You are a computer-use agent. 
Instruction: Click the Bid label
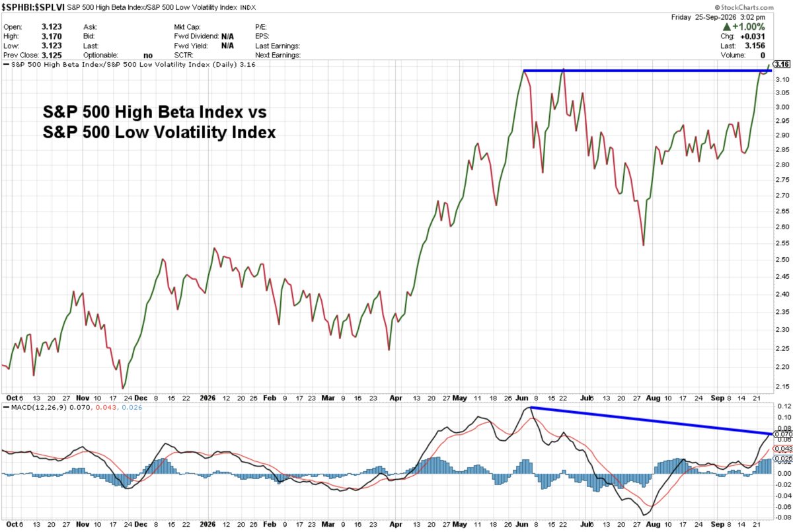[x=89, y=36]
